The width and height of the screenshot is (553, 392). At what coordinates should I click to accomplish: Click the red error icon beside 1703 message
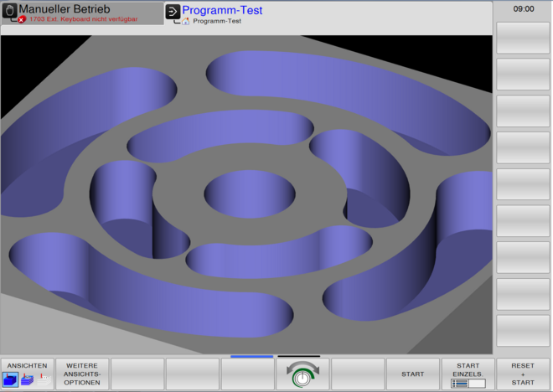click(x=22, y=19)
